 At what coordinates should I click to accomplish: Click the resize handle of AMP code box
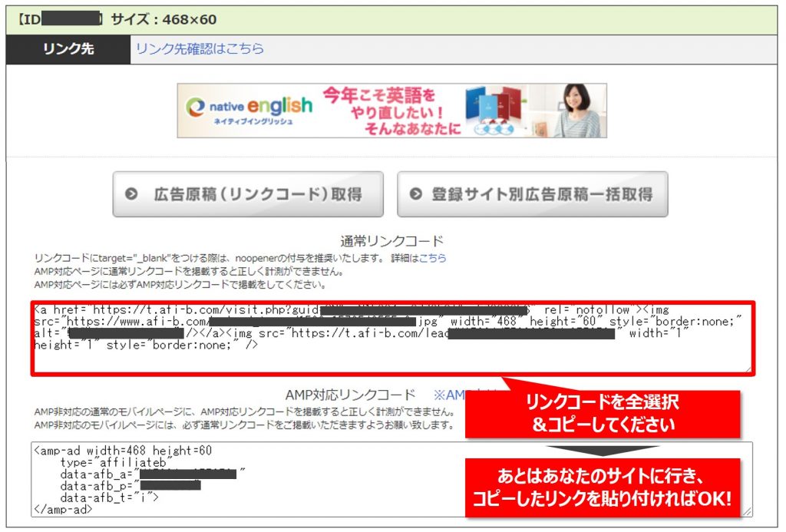[x=747, y=511]
